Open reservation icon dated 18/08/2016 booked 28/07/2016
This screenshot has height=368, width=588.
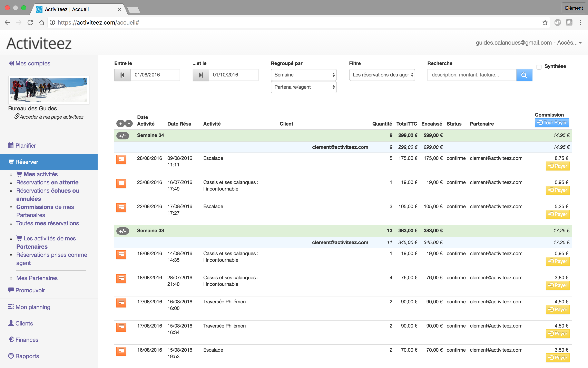click(x=121, y=279)
